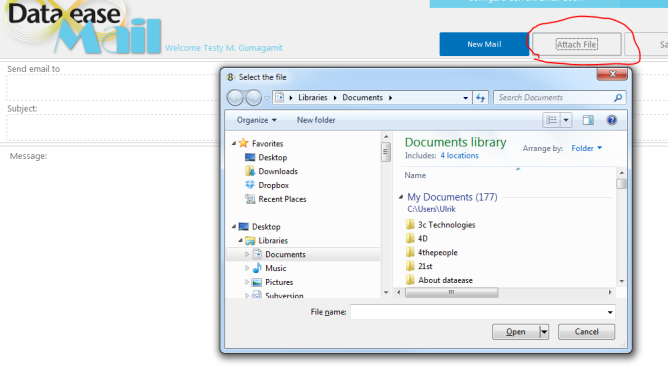The height and width of the screenshot is (370, 668).
Task: Collapse the Favorites tree group
Action: point(233,143)
